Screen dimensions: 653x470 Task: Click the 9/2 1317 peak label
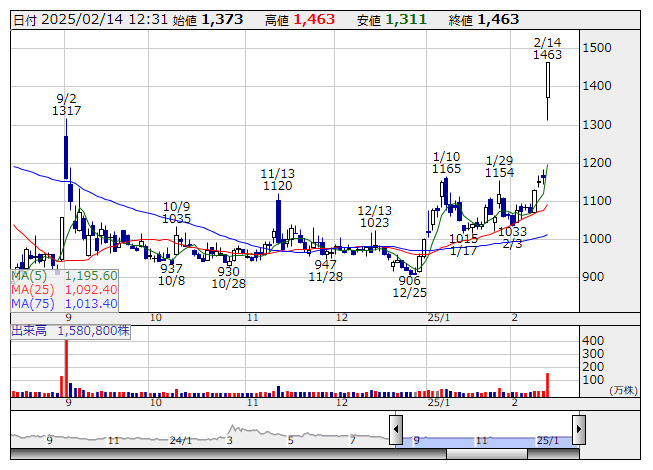67,104
